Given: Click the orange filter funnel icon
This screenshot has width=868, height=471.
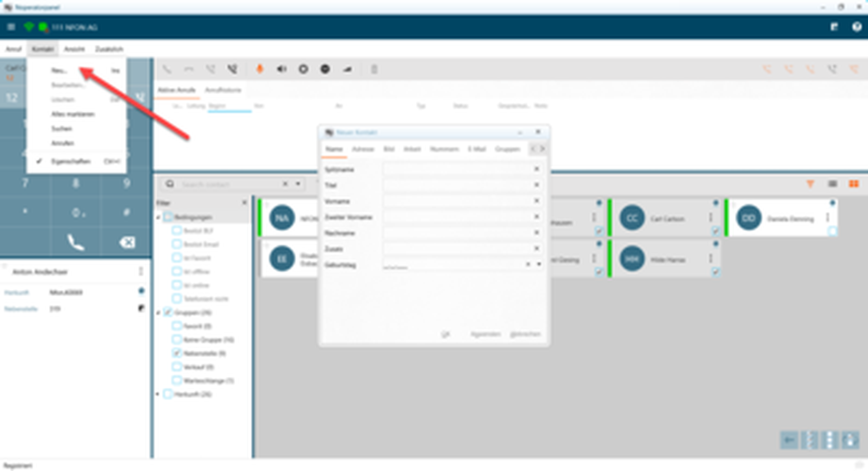Looking at the screenshot, I should pos(810,184).
